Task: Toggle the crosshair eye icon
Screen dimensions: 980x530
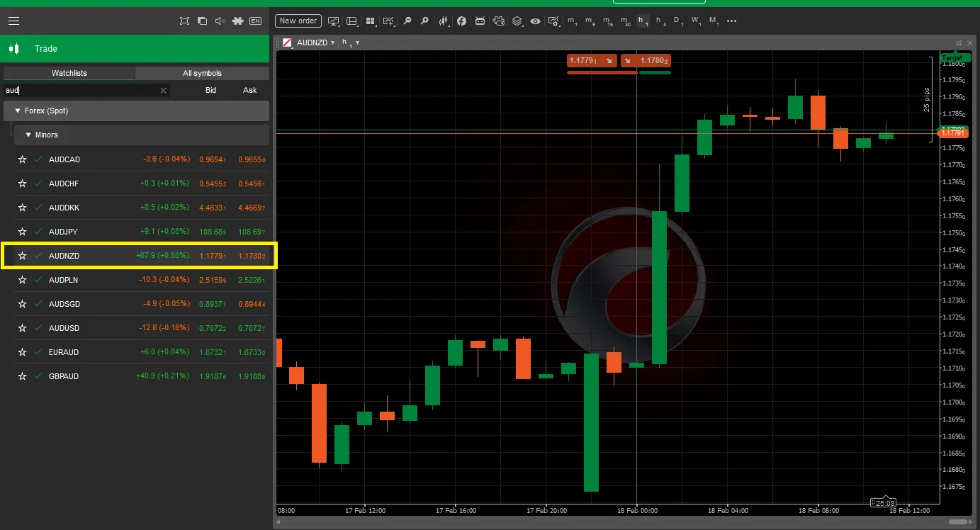Action: [x=535, y=21]
